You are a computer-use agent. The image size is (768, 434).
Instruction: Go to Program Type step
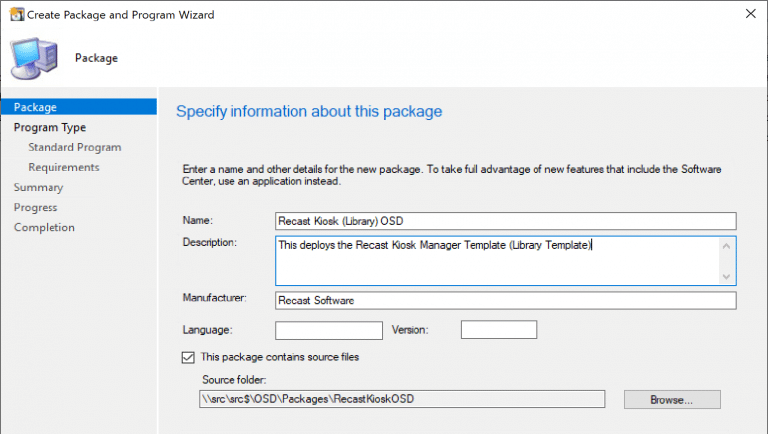(50, 127)
